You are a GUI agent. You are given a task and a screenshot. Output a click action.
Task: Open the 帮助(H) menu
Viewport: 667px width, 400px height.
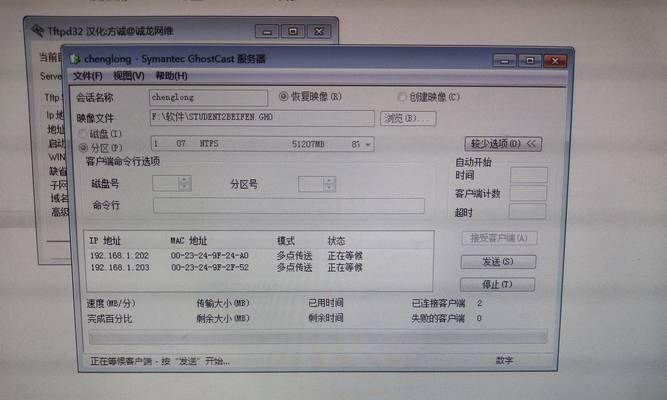click(x=171, y=76)
